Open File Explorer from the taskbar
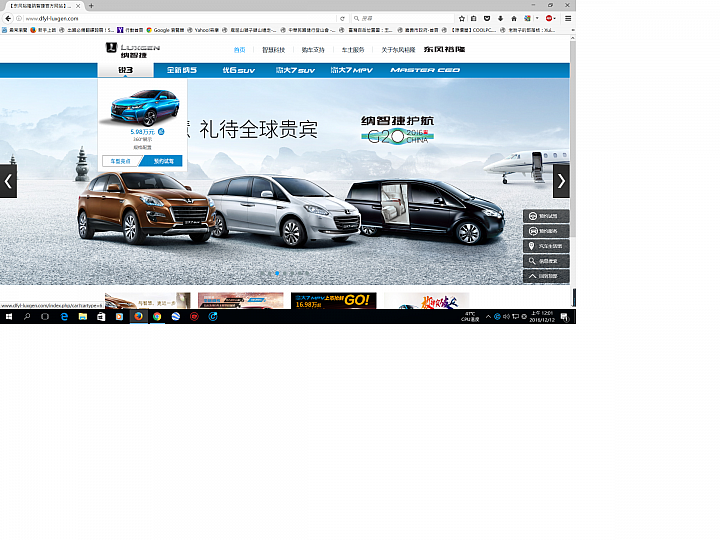Image resolution: width=720 pixels, height=540 pixels. click(83, 316)
